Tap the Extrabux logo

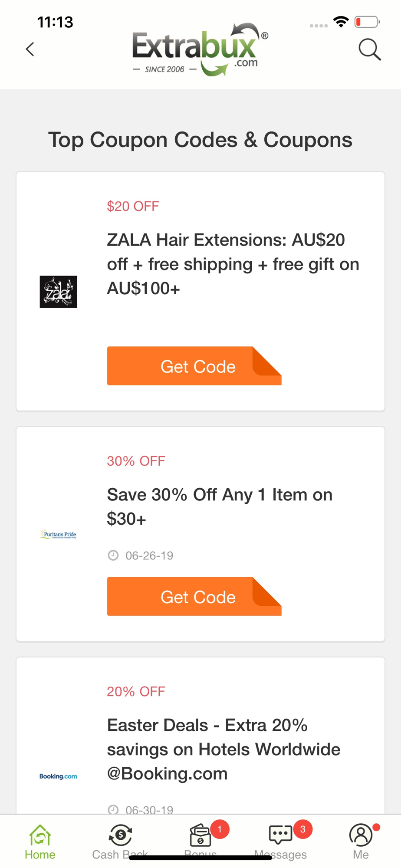coord(200,49)
